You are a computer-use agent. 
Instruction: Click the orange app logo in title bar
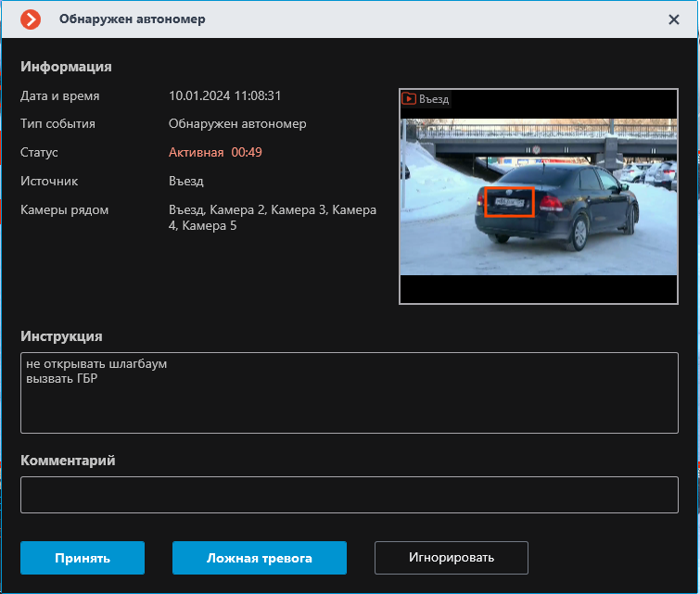(31, 19)
